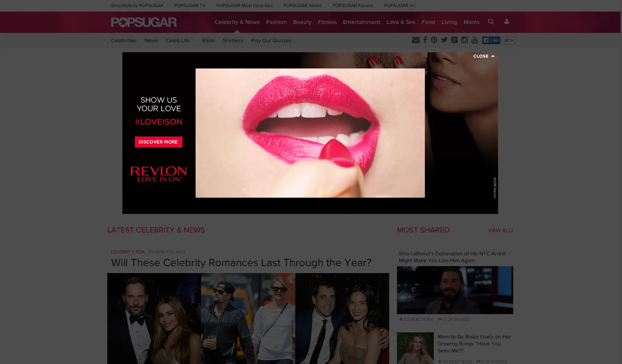
Task: Open Celebrity PDA category label
Action: [x=128, y=252]
